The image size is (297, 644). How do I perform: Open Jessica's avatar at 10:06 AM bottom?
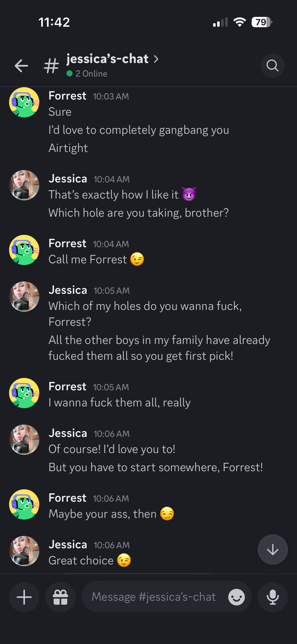(24, 551)
